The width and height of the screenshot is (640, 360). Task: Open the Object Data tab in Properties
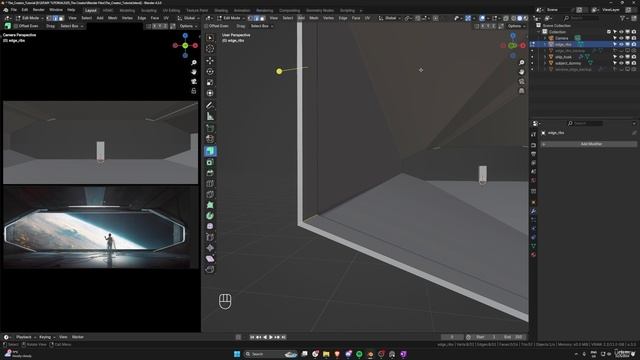(x=533, y=246)
